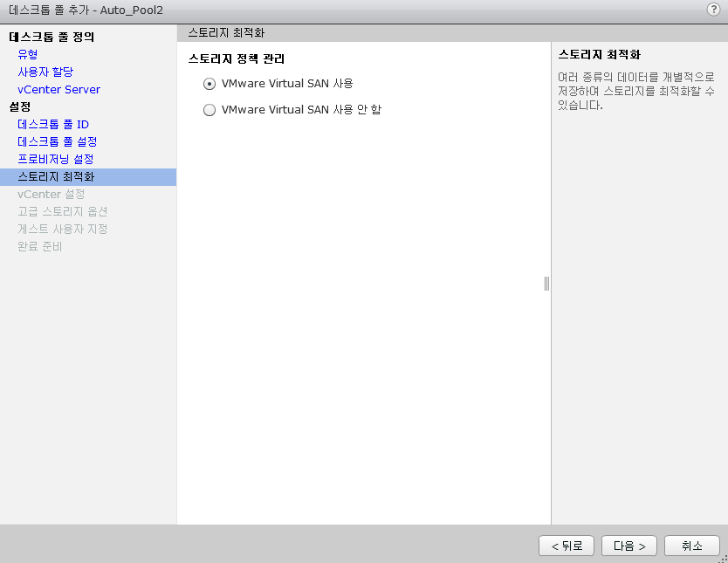Open the vCenter Server step
The height and width of the screenshot is (563, 728).
(x=58, y=90)
